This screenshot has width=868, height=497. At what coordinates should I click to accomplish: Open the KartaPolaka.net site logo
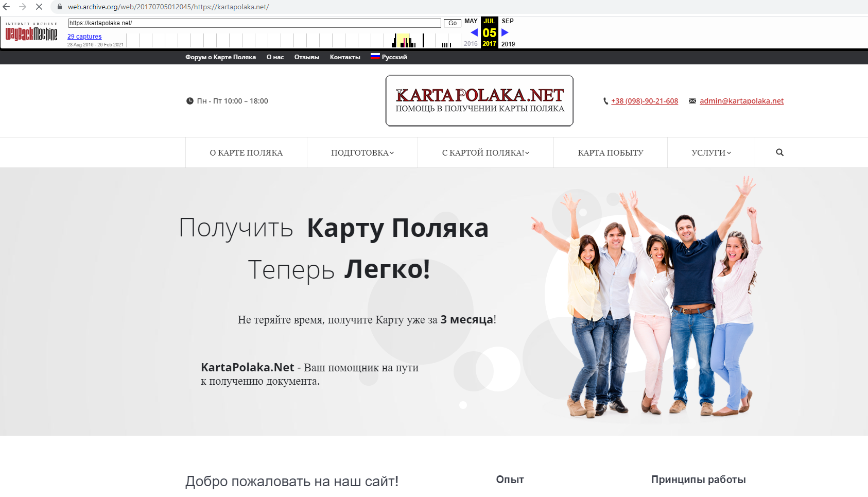coord(479,100)
